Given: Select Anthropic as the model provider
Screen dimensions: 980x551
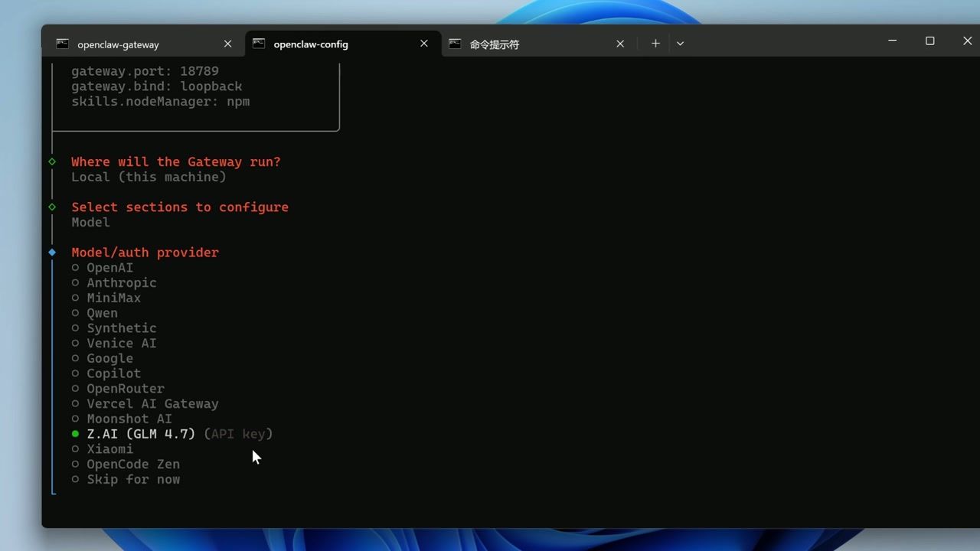Looking at the screenshot, I should (x=121, y=282).
